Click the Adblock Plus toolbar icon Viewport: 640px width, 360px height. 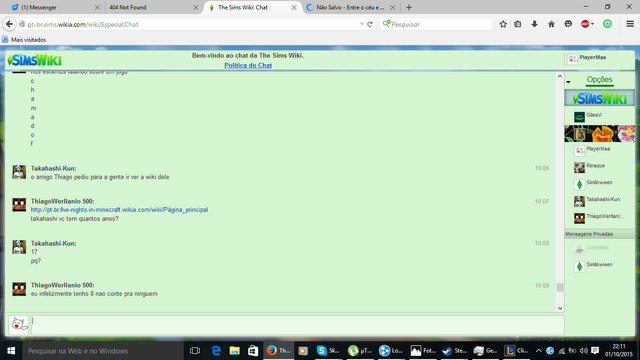[585, 24]
